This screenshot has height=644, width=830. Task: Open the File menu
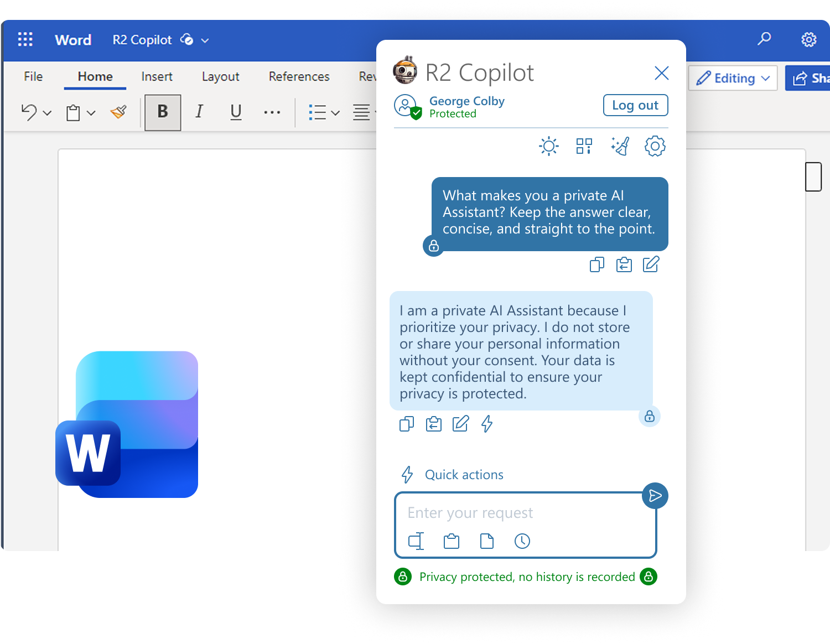(33, 76)
